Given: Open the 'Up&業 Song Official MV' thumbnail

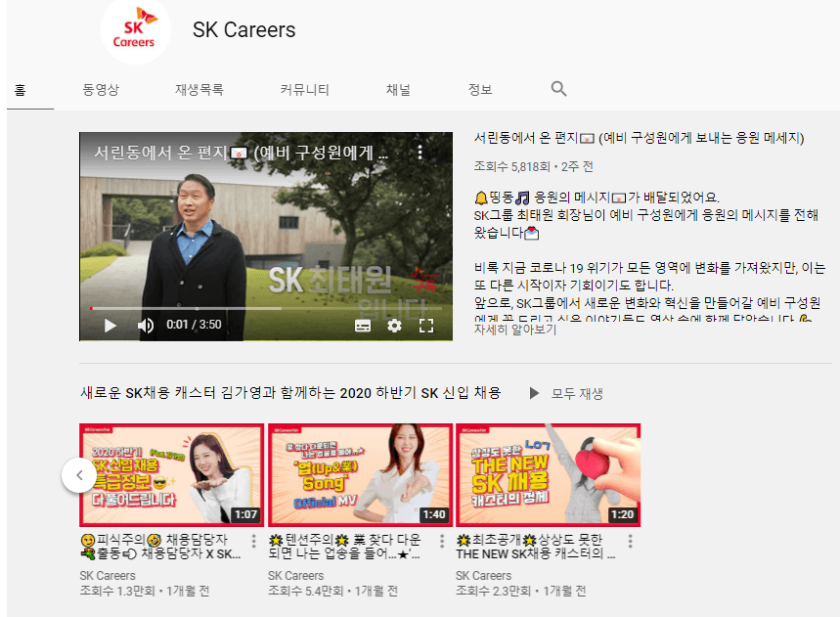Looking at the screenshot, I should point(361,475).
